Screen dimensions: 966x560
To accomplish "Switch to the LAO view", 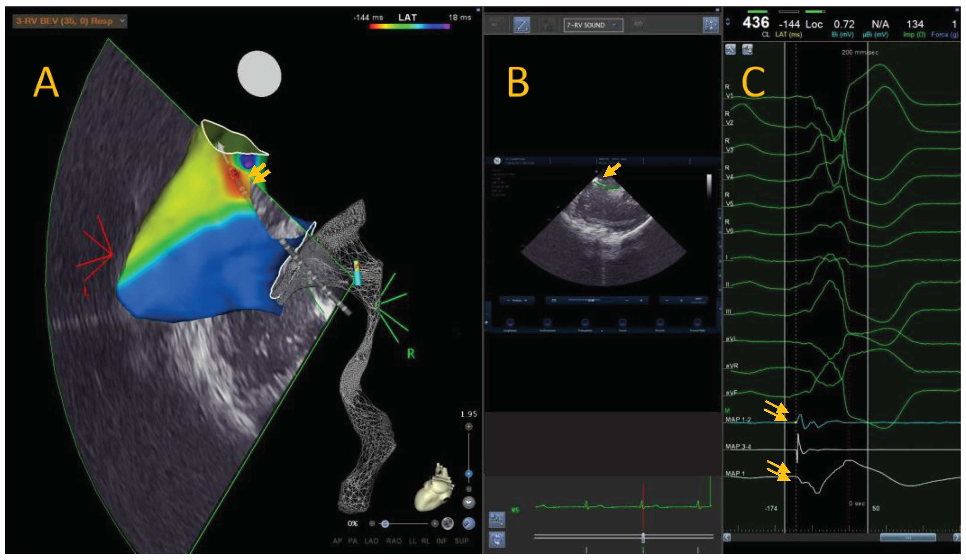I will (371, 541).
